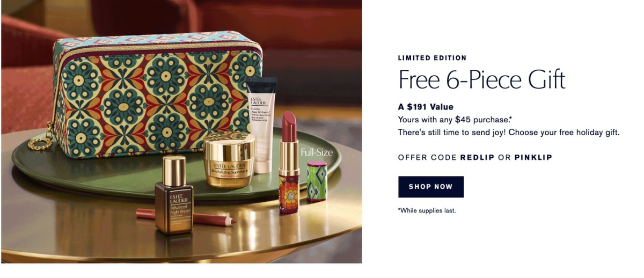Select the patterned cosmetic bag in the image
Viewport: 644px width, 278px height.
point(156,93)
